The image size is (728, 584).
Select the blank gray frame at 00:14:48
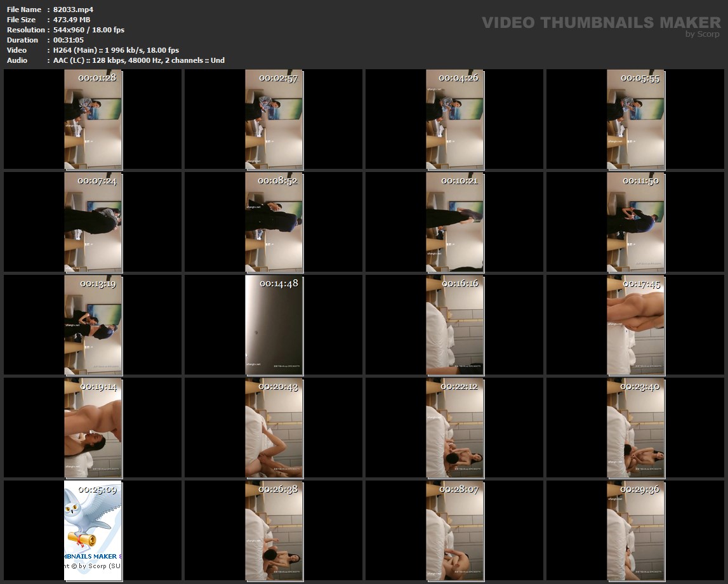(274, 325)
